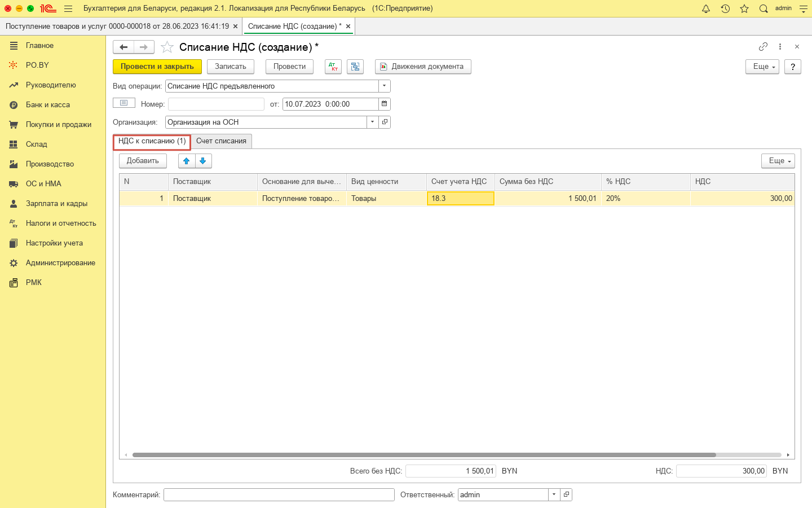This screenshot has width=812, height=508.
Task: Add document to favorites with star icon
Action: coord(167,47)
